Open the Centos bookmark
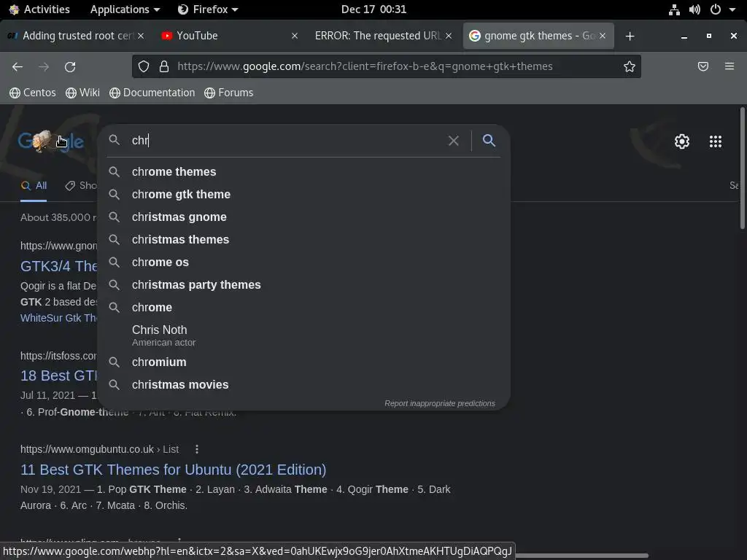This screenshot has height=560, width=747. pyautogui.click(x=32, y=93)
